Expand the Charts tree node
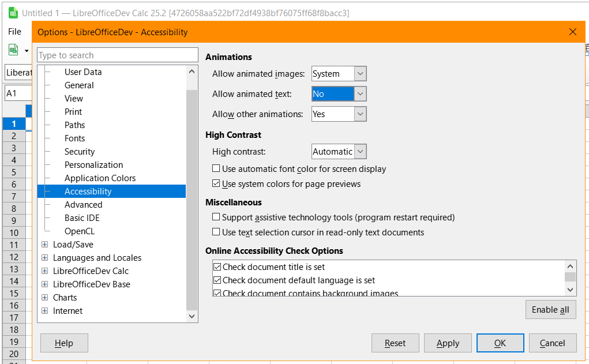589x364 pixels. tap(44, 298)
